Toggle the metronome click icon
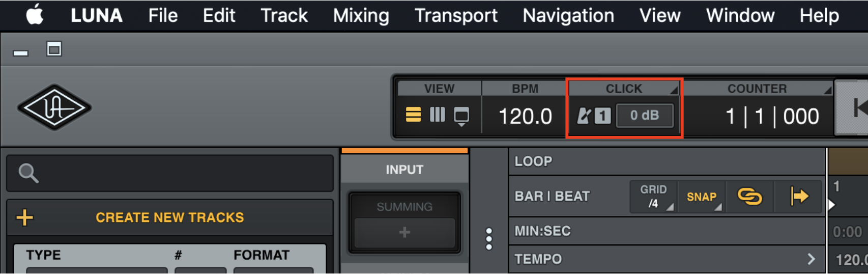868x274 pixels. pos(584,116)
